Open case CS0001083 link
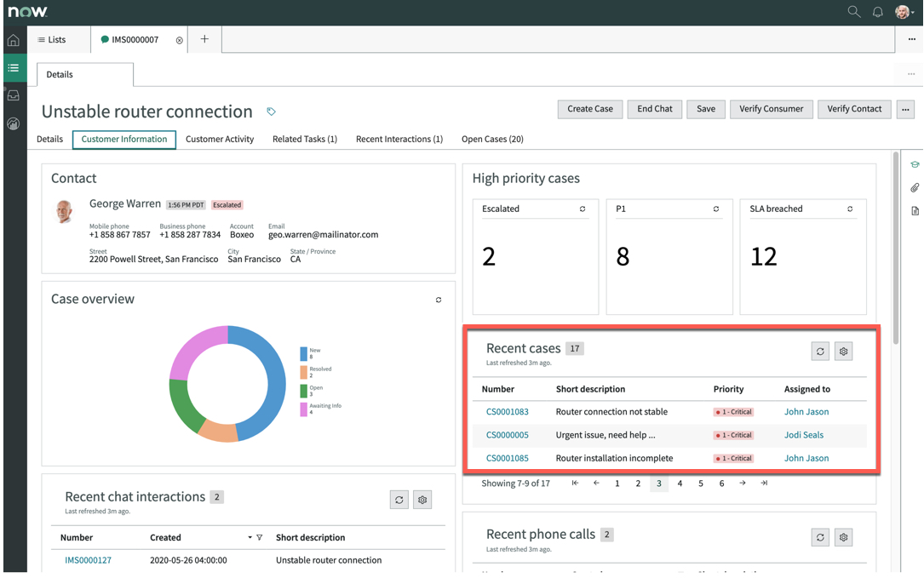 point(507,412)
